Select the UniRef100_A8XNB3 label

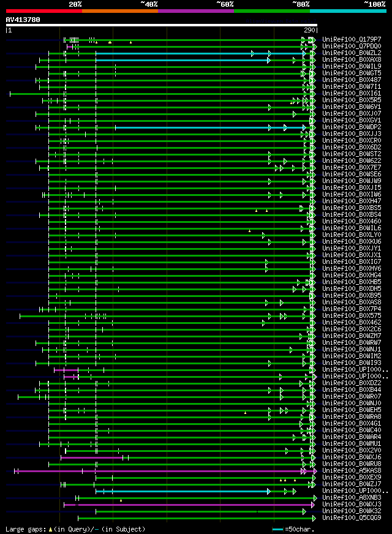click(352, 497)
